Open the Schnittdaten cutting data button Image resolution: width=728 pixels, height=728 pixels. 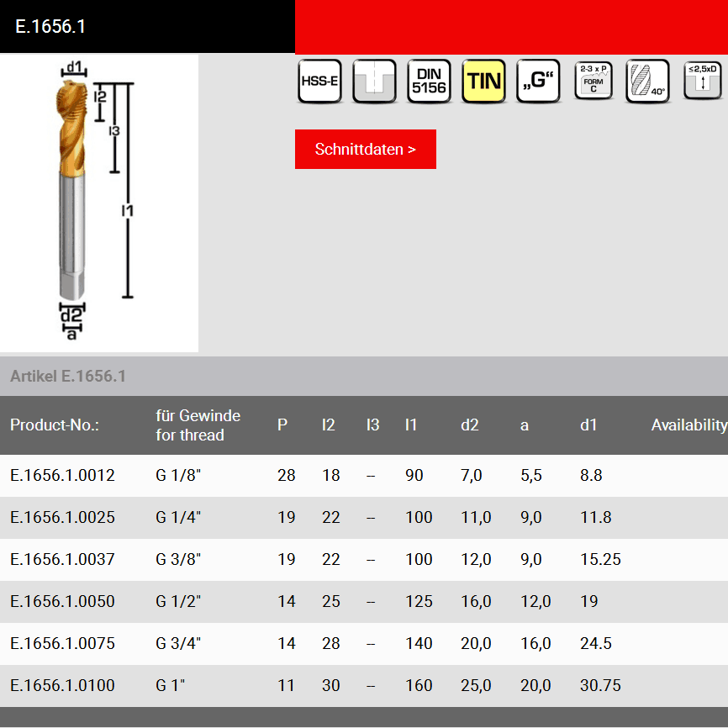(x=366, y=149)
